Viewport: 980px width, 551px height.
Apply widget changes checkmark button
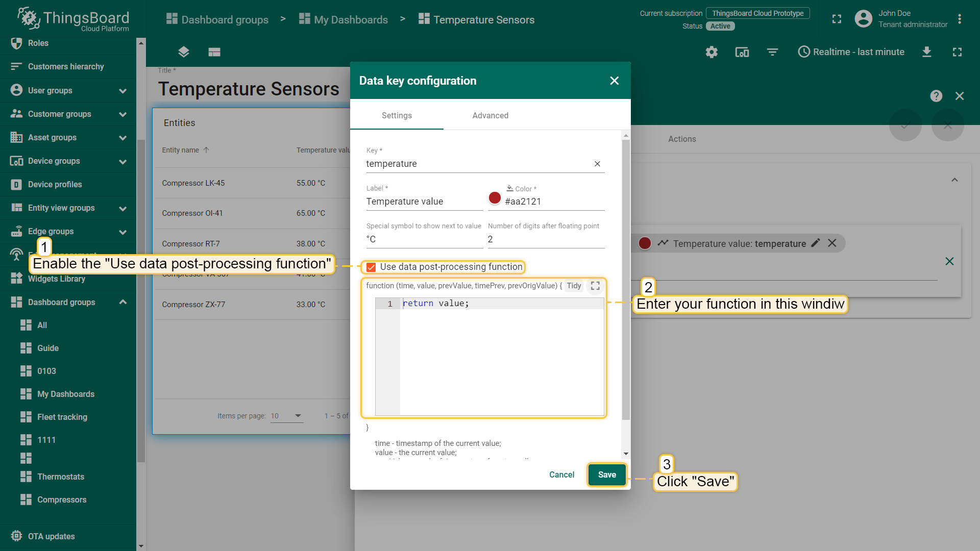(905, 125)
